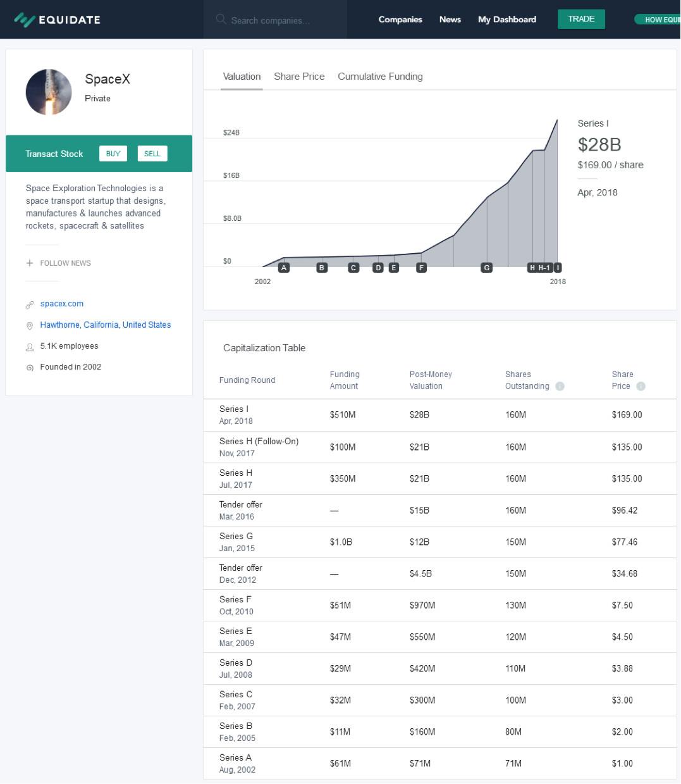Screen dimensions: 681x784
Task: Open the My Dashboard menu item
Action: coord(507,20)
